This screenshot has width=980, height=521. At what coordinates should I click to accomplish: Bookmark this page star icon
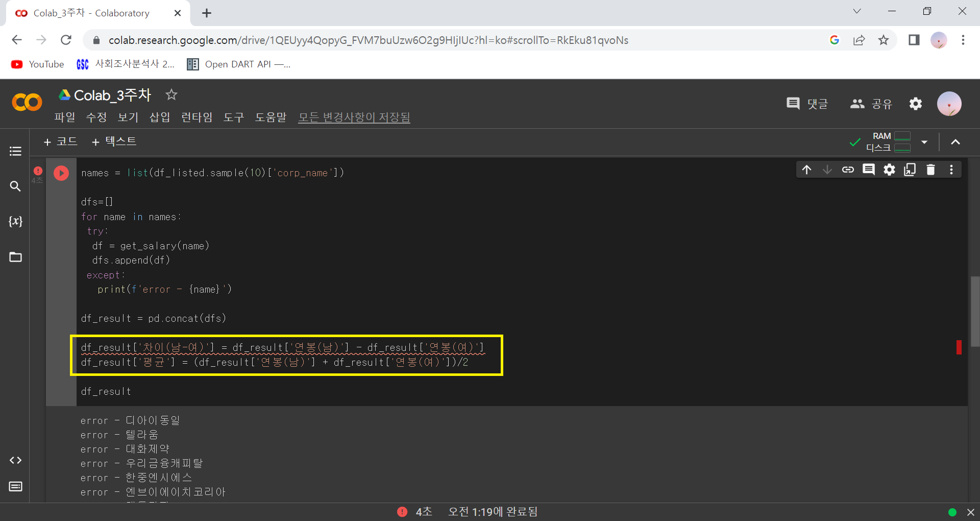[884, 40]
